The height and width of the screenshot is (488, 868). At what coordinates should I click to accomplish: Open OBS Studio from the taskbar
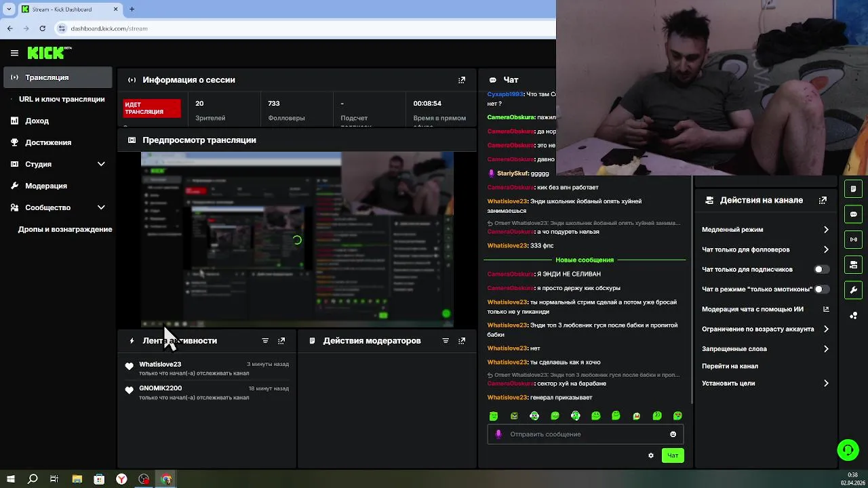pyautogui.click(x=144, y=479)
